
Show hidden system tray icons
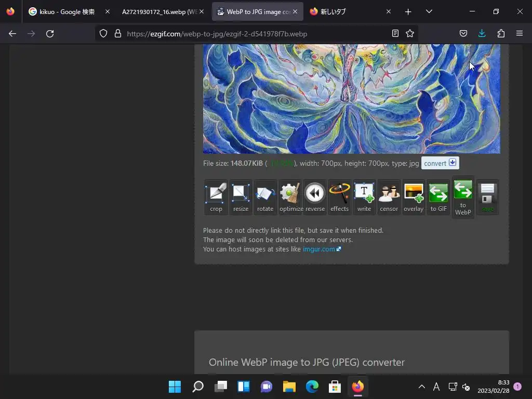click(x=422, y=387)
